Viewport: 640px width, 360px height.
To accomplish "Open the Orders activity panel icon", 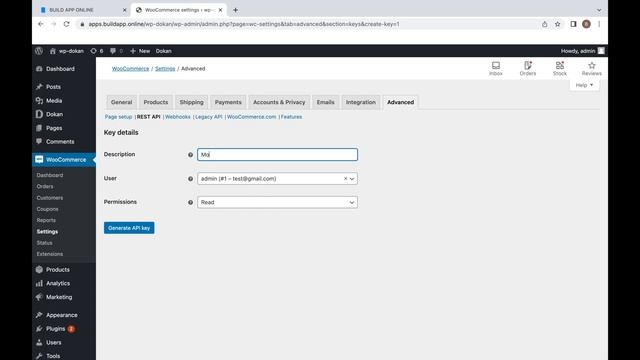I will [x=527, y=68].
